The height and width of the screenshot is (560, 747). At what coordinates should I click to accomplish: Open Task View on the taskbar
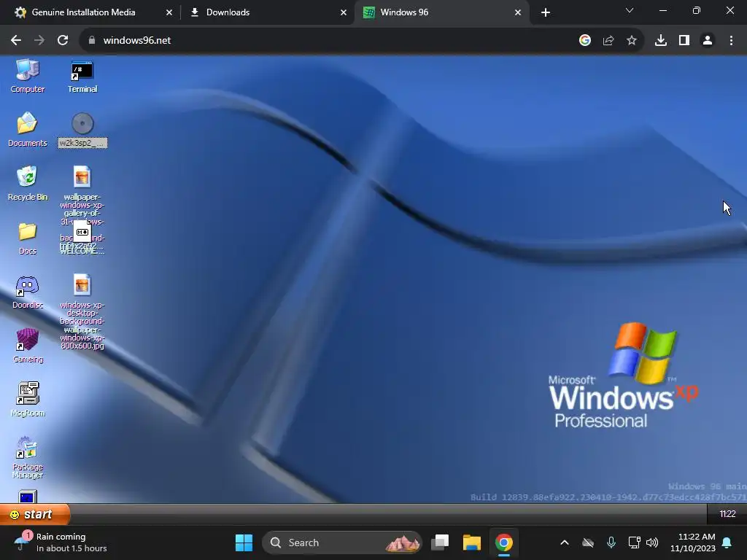point(440,542)
